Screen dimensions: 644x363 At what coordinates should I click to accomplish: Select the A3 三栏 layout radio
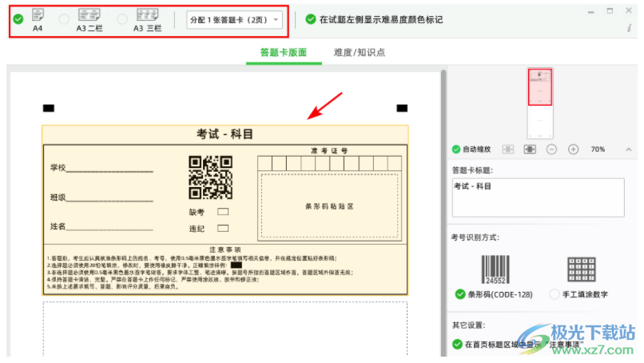click(x=122, y=19)
